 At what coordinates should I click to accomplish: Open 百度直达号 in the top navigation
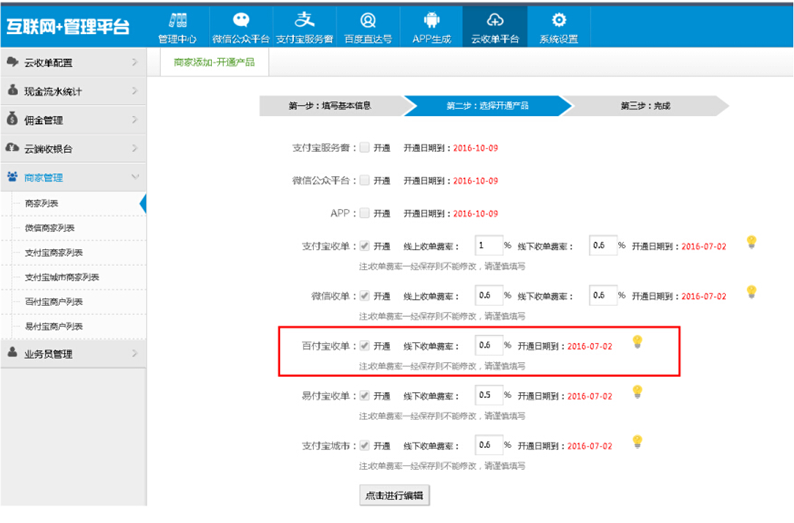pyautogui.click(x=368, y=27)
